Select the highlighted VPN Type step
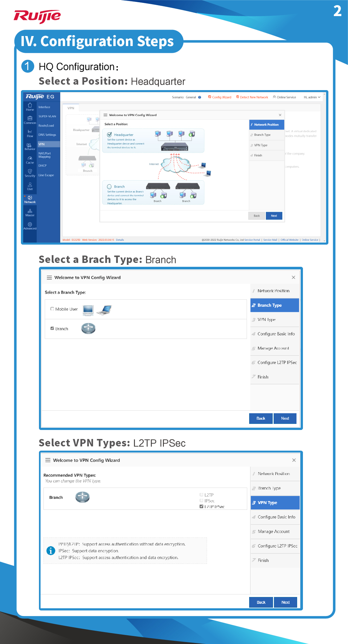Screen dimensions: 348x644 point(275,503)
